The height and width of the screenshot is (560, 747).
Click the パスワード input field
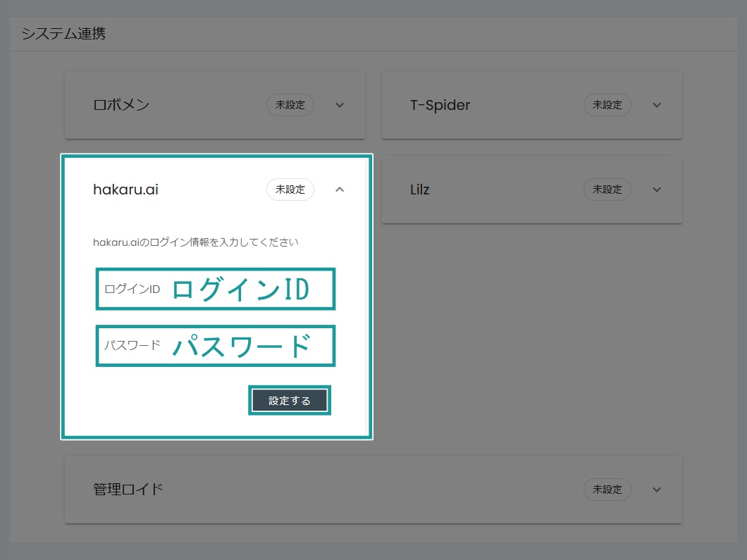pyautogui.click(x=215, y=346)
